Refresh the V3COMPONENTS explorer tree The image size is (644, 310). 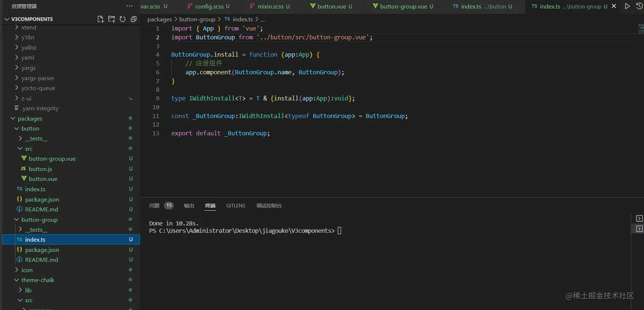[x=123, y=19]
